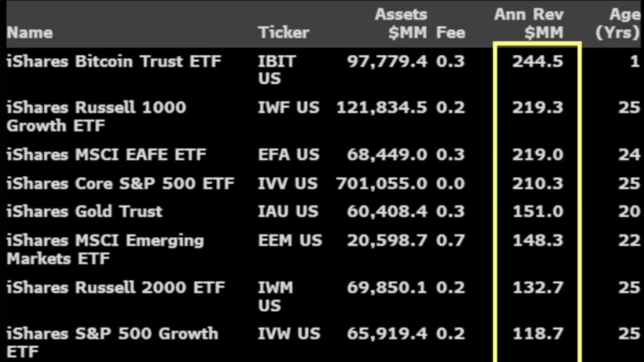Screen dimensions: 644x362
Task: Sort by the Ticker column header
Action: pyautogui.click(x=283, y=32)
